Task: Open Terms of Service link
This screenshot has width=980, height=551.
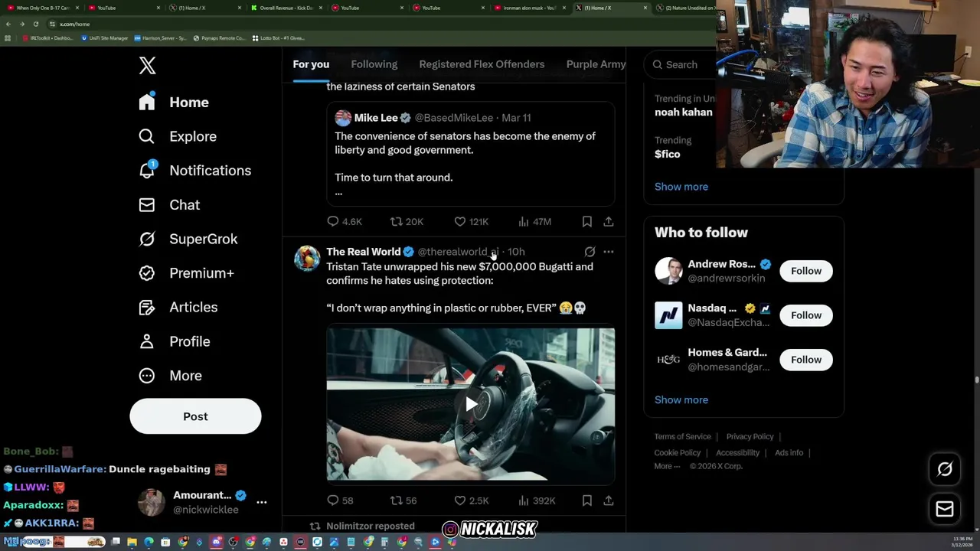Action: 682,436
